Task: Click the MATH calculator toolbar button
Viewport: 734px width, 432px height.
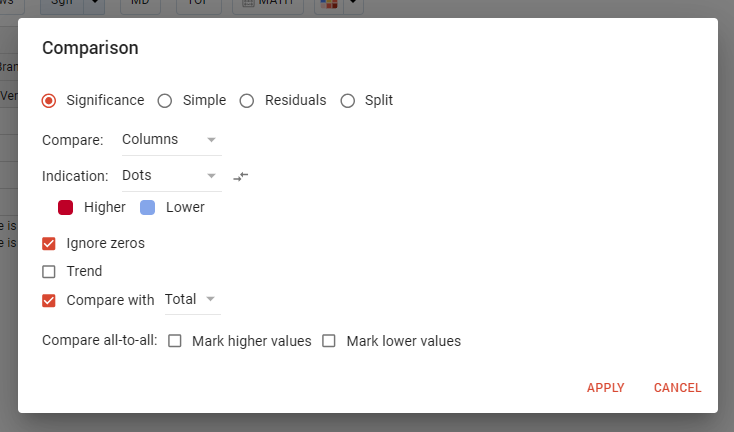Action: point(267,5)
